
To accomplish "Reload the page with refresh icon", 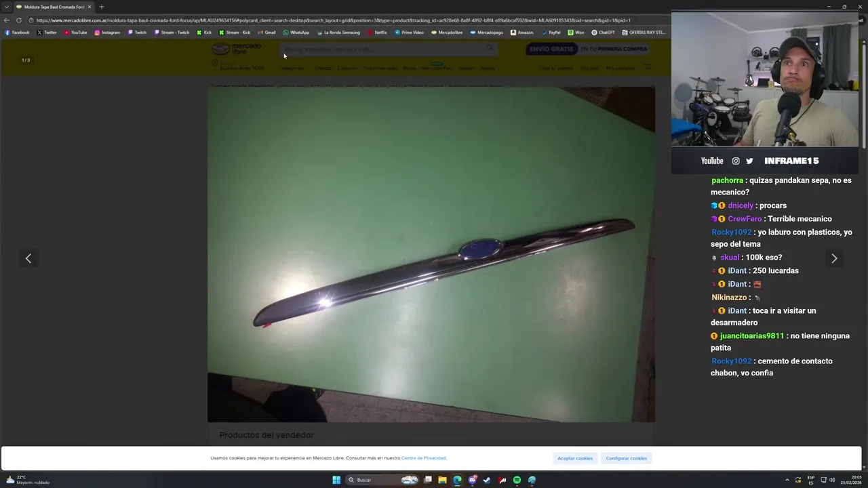I will 19,20.
